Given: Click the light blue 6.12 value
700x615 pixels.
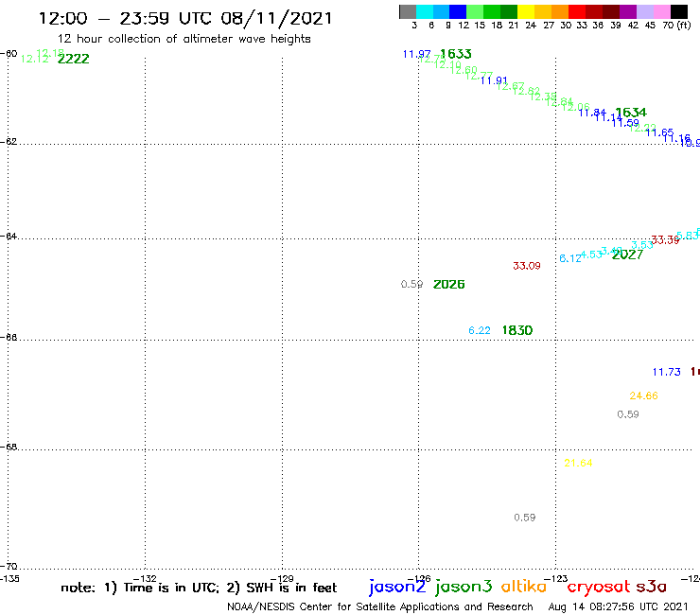Looking at the screenshot, I should pyautogui.click(x=570, y=258).
